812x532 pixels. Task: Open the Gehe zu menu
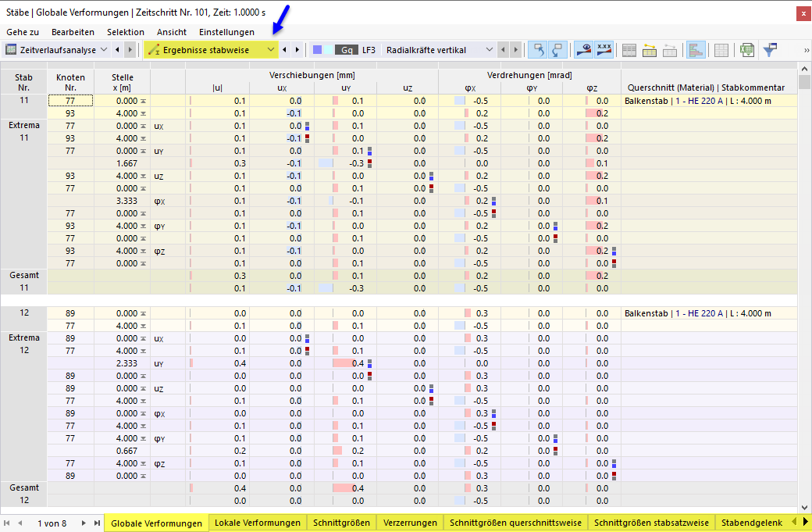[23, 32]
